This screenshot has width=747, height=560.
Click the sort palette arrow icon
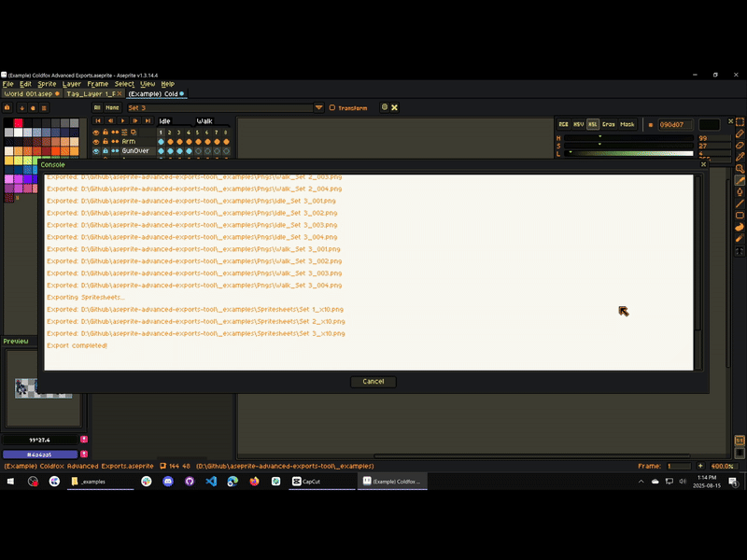(21, 107)
